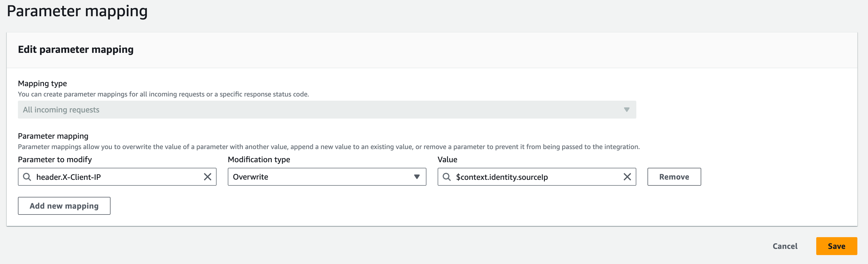
Task: Click the search icon in Parameter to modify
Action: [27, 177]
